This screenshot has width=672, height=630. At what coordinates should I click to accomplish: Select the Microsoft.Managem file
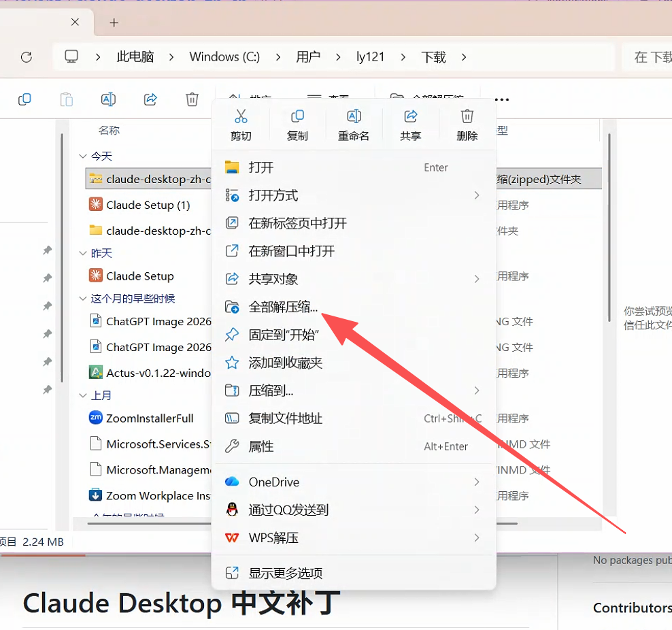(x=149, y=469)
